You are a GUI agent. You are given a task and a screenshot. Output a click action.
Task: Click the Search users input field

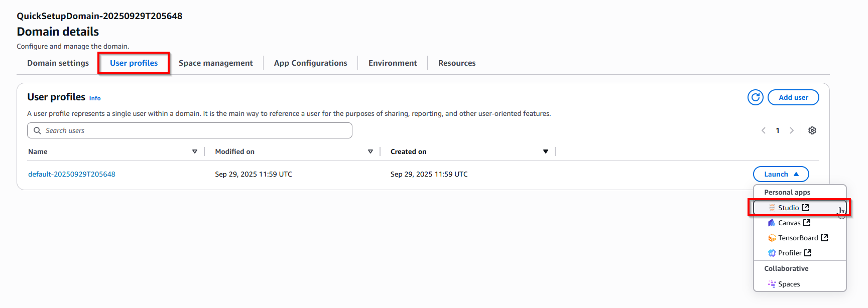click(x=196, y=130)
